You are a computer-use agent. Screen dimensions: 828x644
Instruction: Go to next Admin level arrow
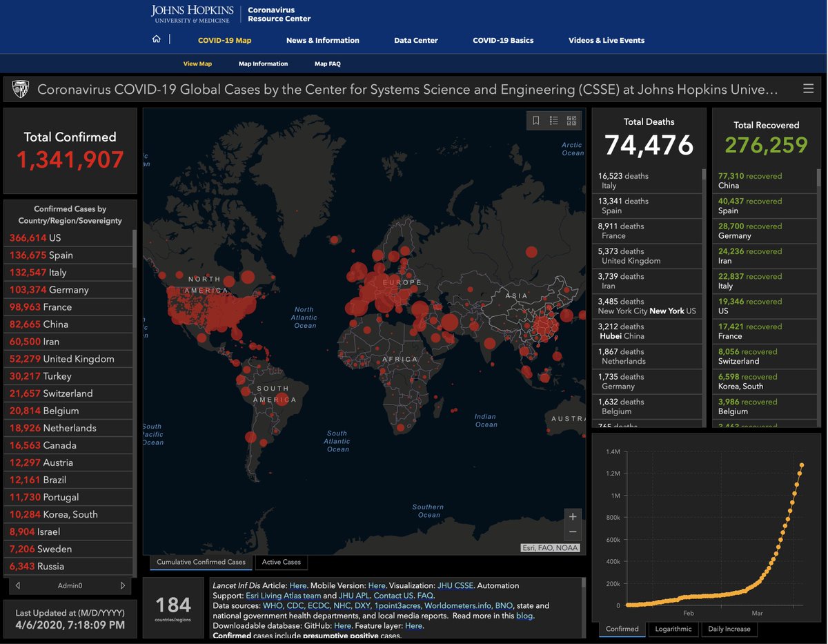point(123,585)
